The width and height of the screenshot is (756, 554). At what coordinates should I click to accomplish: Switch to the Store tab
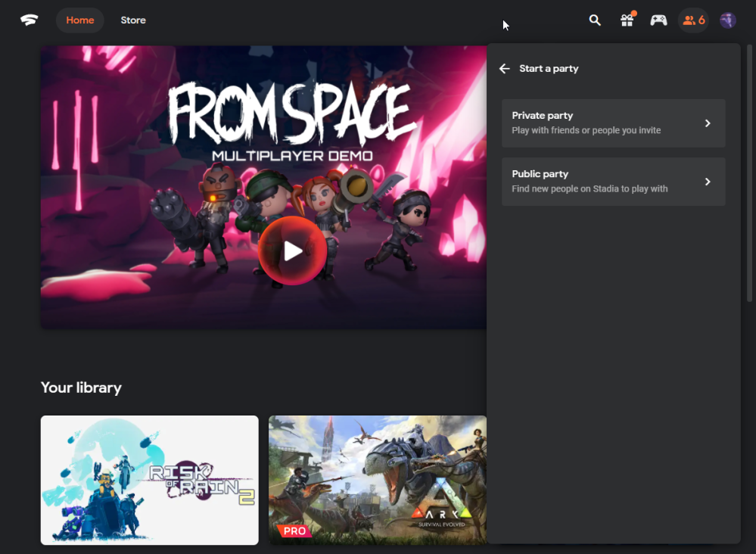pos(133,20)
